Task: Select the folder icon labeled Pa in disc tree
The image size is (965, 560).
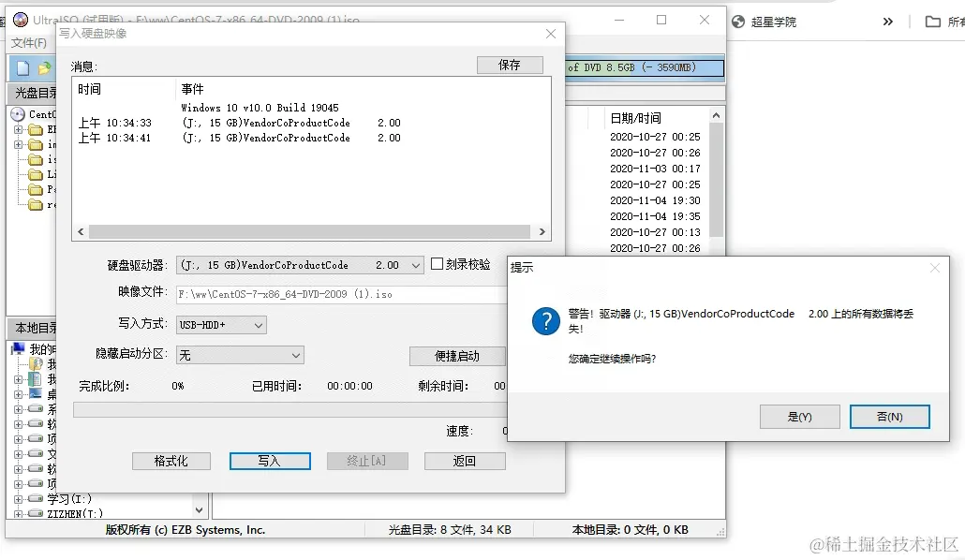Action: [36, 189]
